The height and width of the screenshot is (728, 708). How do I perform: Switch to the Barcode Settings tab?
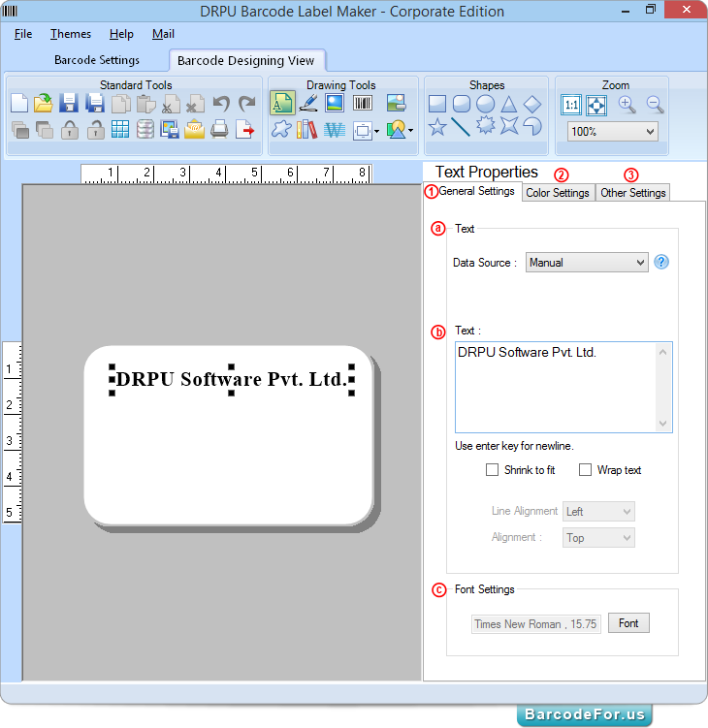click(x=97, y=60)
